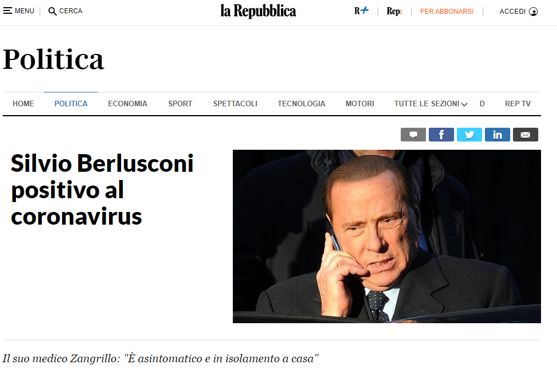The image size is (557, 392).
Task: Click the CERCA search magnifier icon
Action: 52,12
